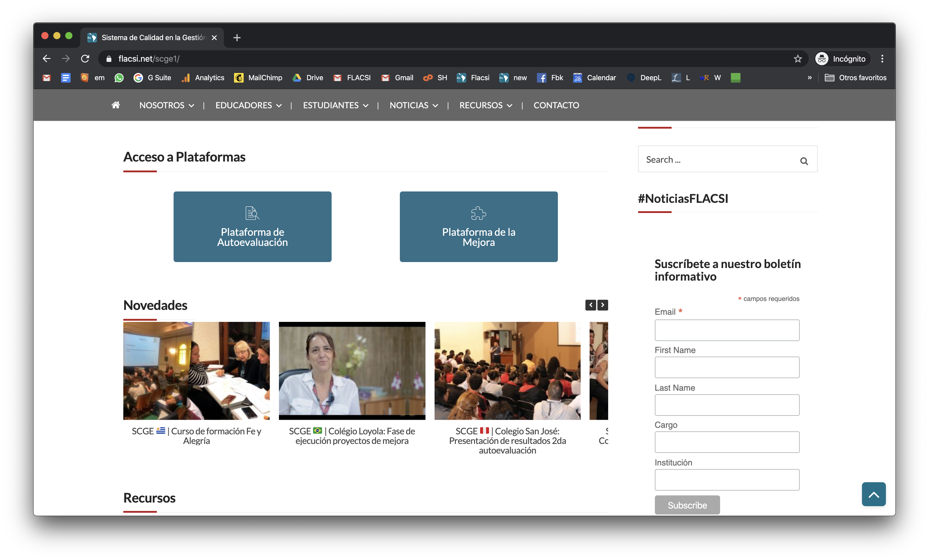Open a new browser tab
Screen dimensions: 929x560
(x=237, y=38)
